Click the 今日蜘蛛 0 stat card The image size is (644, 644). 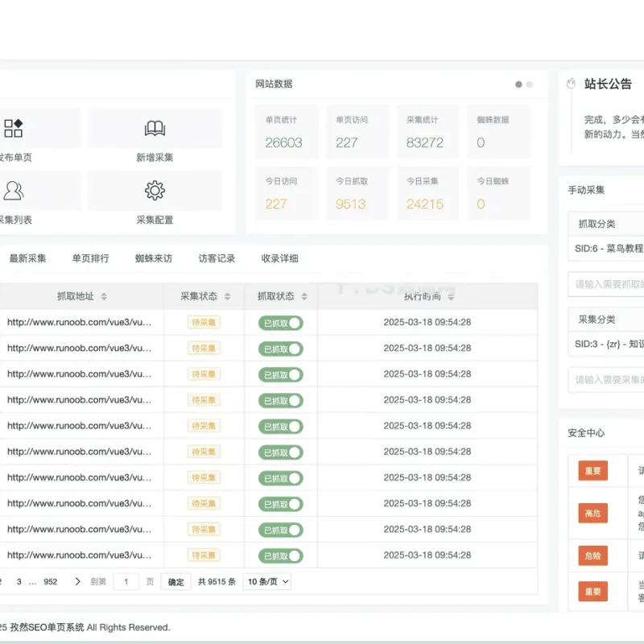point(498,193)
